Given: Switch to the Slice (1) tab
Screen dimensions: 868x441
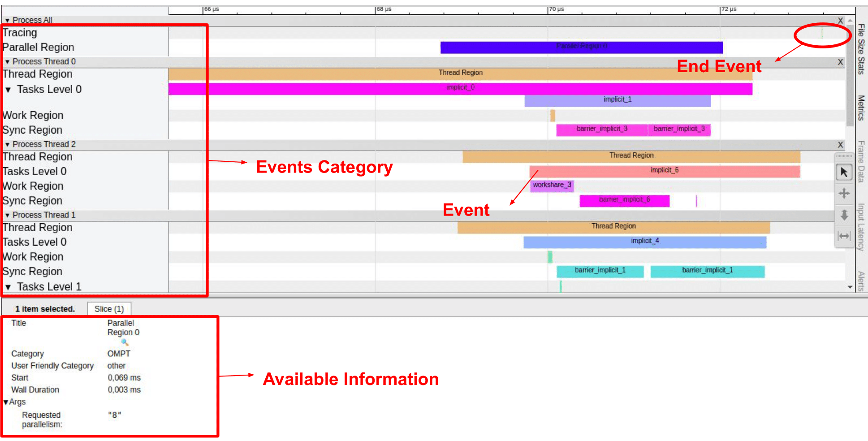Looking at the screenshot, I should point(109,309).
